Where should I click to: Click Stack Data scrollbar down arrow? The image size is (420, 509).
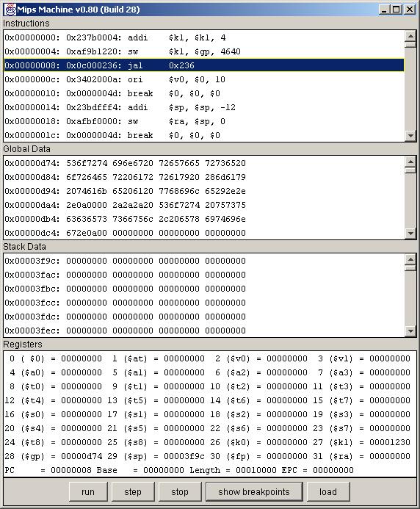410,331
